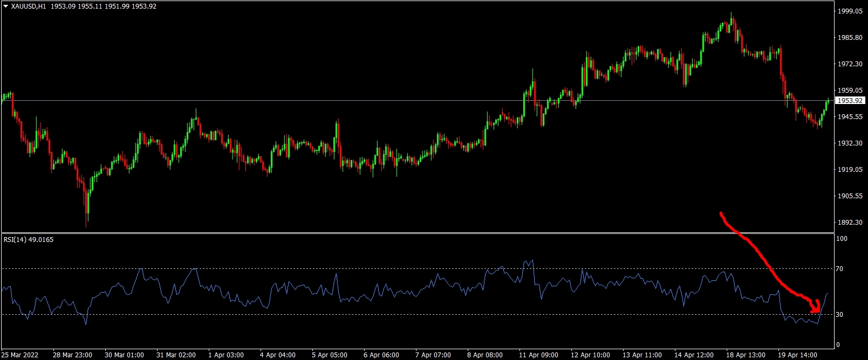Click the 6 Apr 06:00 time label
This screenshot has height=360, width=868.
point(381,355)
